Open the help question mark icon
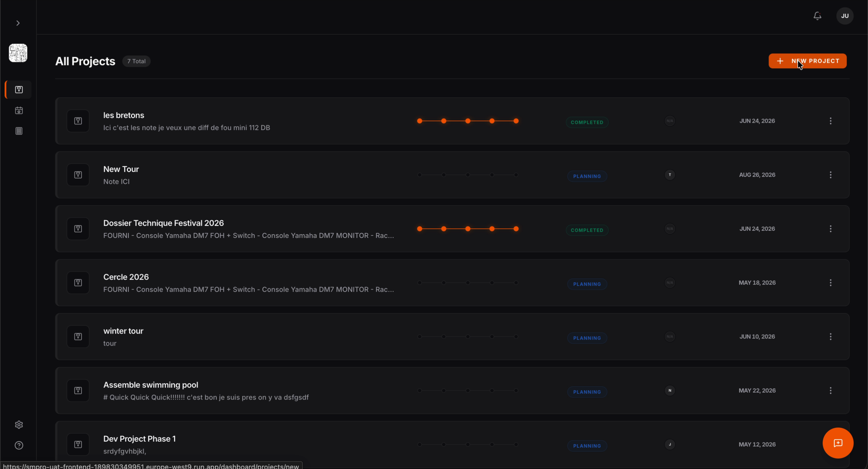The height and width of the screenshot is (469, 868). click(x=19, y=445)
